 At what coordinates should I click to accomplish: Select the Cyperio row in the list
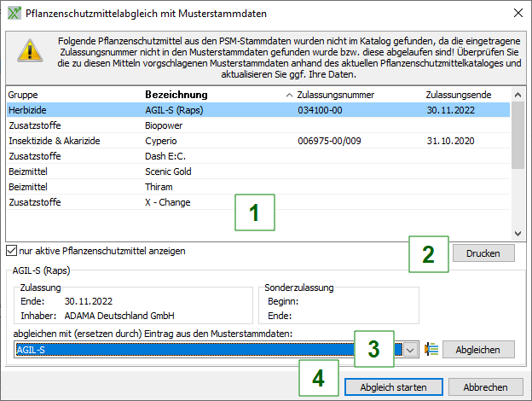[164, 141]
